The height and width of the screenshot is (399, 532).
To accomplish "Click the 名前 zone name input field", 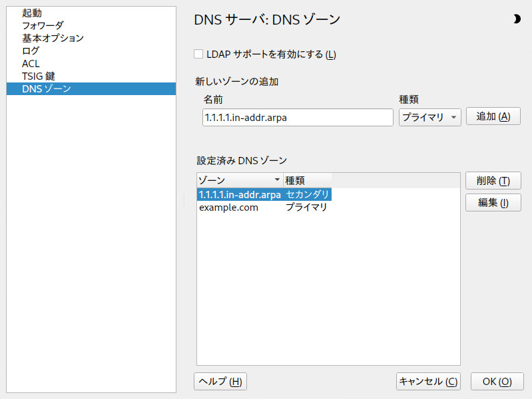I will tap(298, 117).
